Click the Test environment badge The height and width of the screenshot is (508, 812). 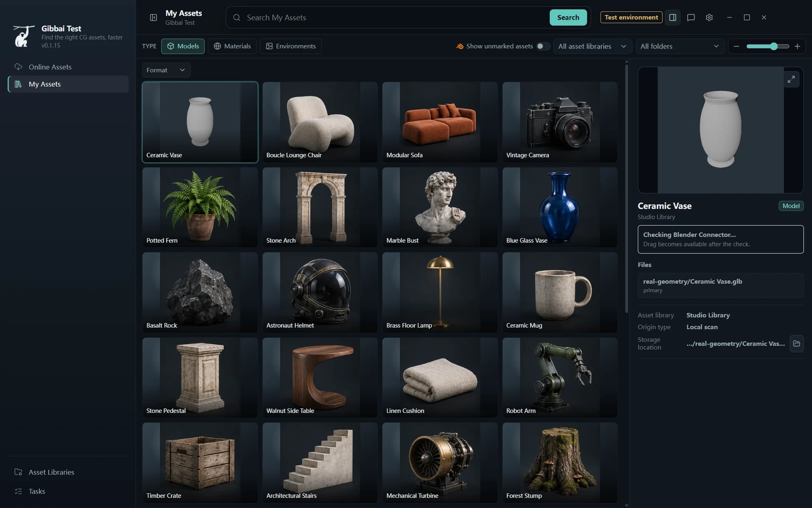click(631, 17)
